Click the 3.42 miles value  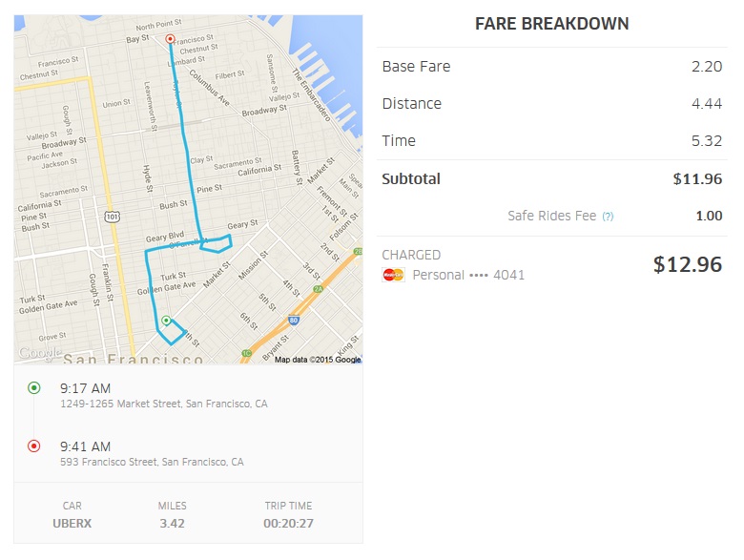click(173, 524)
